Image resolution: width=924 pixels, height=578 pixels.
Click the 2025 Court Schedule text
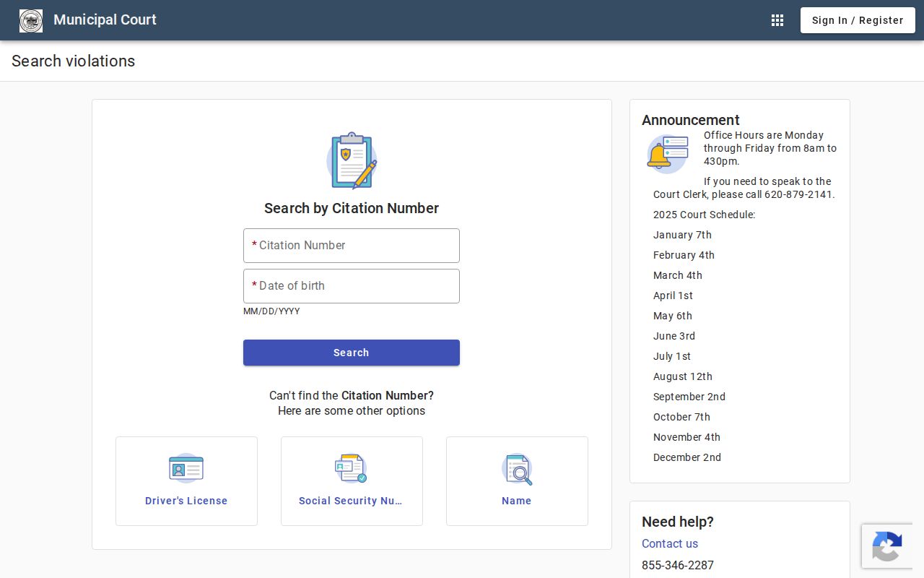pos(705,215)
